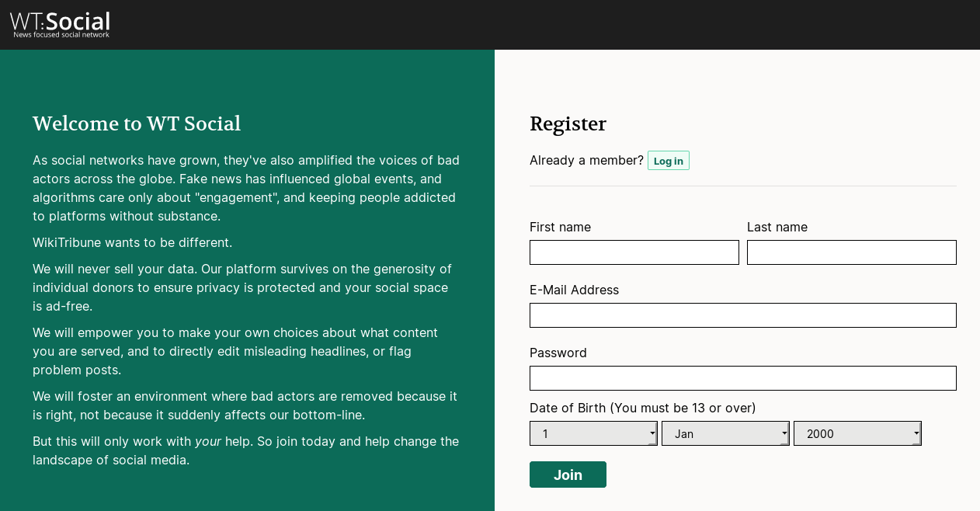Click the "Register" heading
The image size is (980, 511).
coord(568,124)
